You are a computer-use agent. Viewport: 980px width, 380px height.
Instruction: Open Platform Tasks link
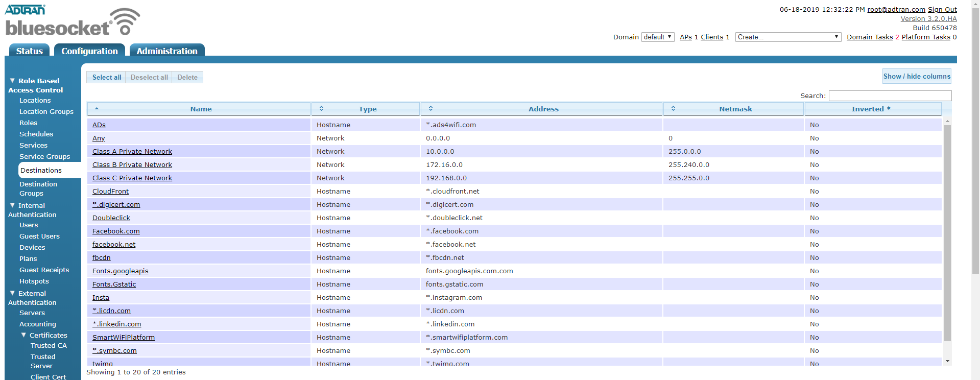[926, 37]
